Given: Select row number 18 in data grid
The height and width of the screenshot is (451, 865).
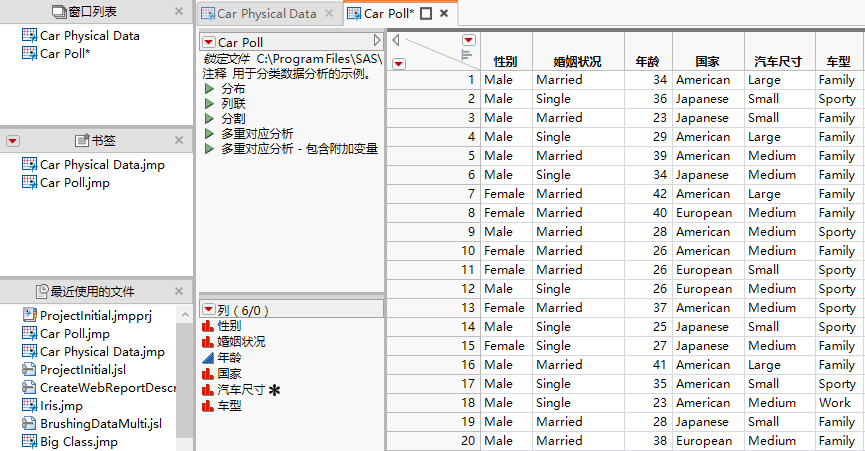Looking at the screenshot, I should point(434,402).
